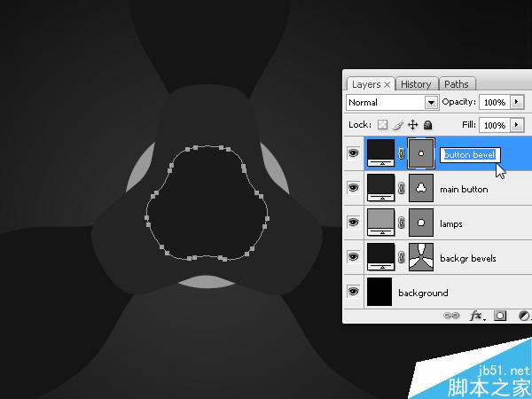Unlink mask on main button layer
The image size is (532, 399).
click(x=401, y=188)
